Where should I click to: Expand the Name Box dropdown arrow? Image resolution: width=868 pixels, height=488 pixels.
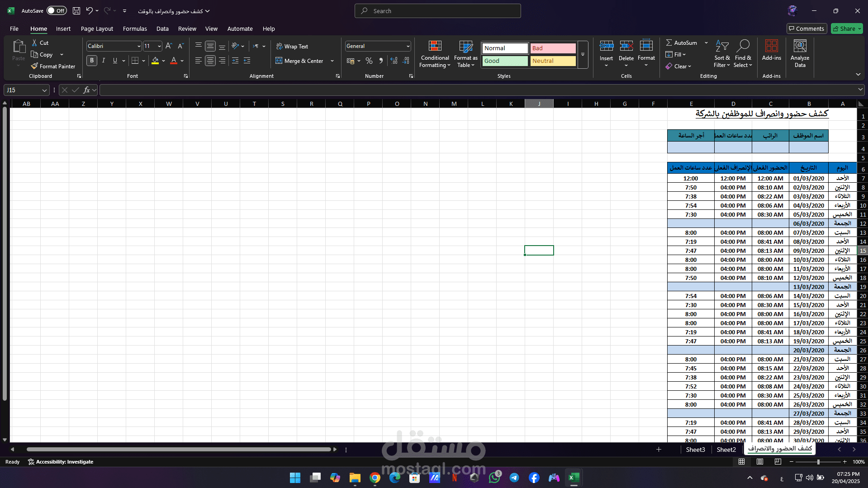click(x=44, y=90)
